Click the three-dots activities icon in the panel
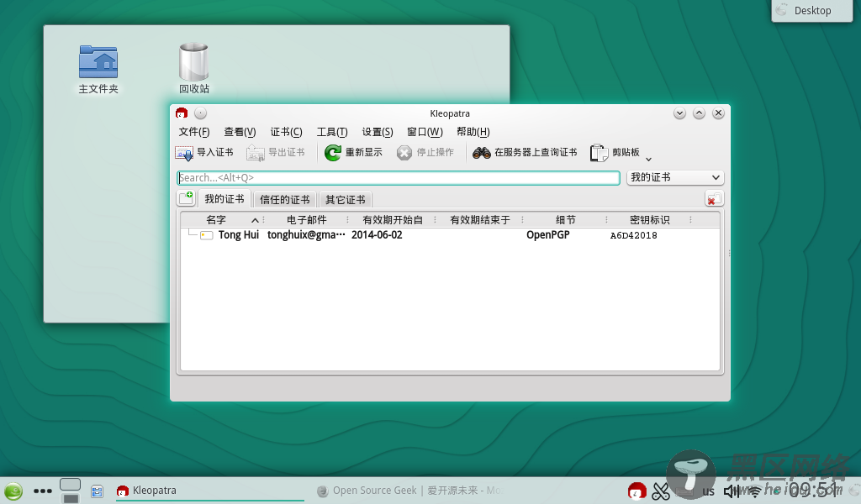Viewport: 861px width, 504px height. (x=43, y=491)
